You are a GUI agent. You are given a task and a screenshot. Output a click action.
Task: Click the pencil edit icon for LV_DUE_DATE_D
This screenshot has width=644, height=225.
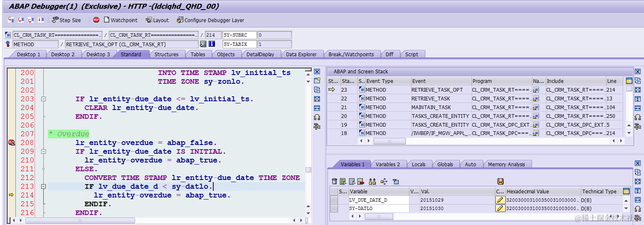500,200
